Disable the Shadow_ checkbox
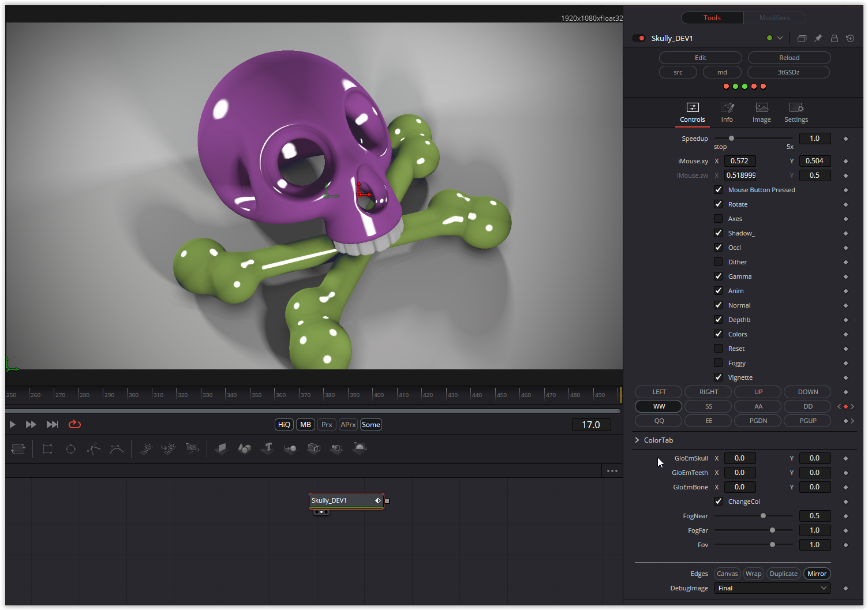Viewport: 868px width, 610px height. click(718, 233)
